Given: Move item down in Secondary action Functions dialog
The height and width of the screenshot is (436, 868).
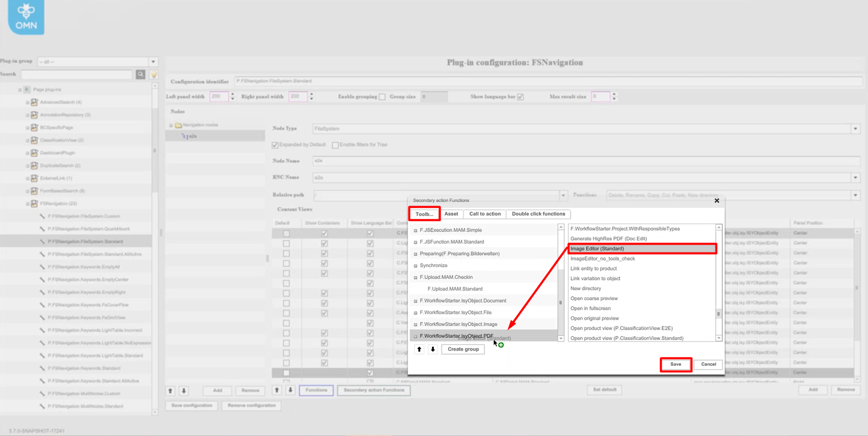Looking at the screenshot, I should click(433, 349).
